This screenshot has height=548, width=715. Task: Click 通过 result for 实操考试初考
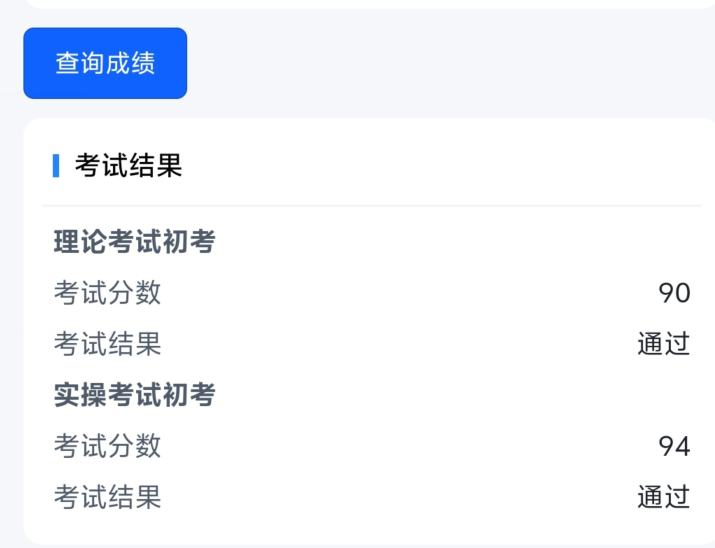664,496
